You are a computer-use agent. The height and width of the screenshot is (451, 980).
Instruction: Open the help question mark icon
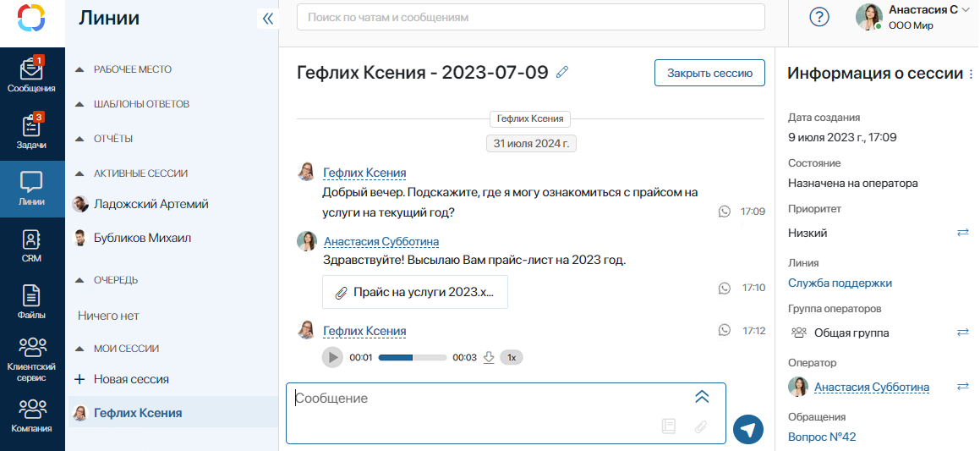(818, 18)
